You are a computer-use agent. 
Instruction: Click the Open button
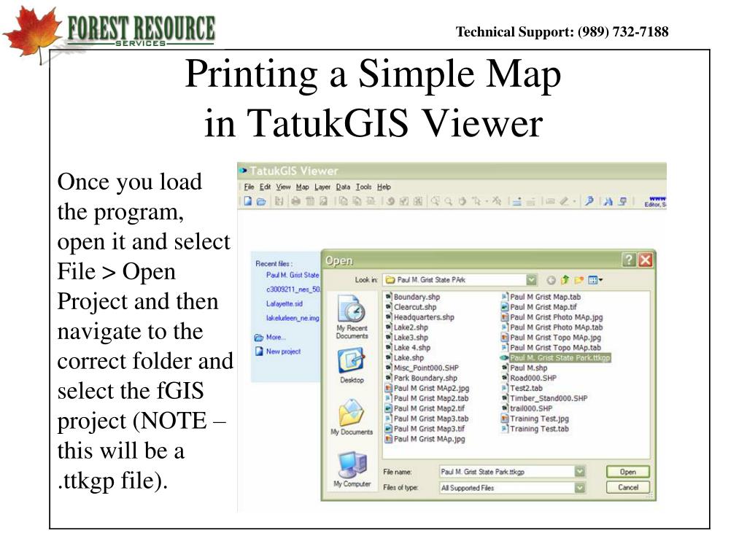click(628, 472)
